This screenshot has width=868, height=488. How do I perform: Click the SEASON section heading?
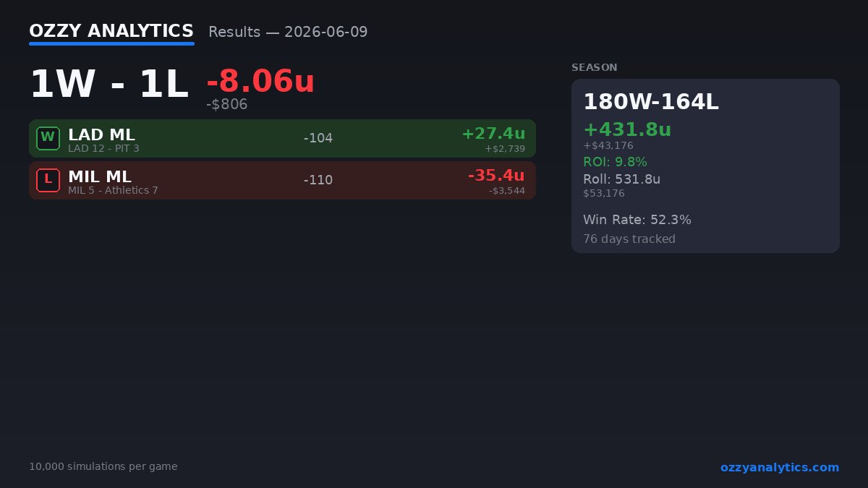point(595,67)
